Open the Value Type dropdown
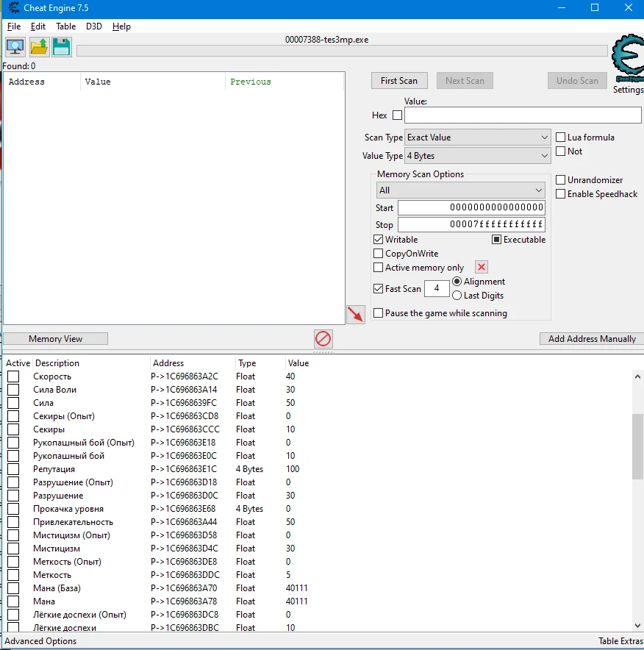 477,156
